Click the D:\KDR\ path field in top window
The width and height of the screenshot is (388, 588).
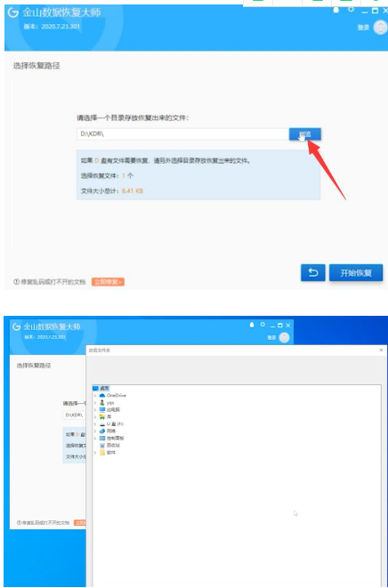[x=182, y=133]
